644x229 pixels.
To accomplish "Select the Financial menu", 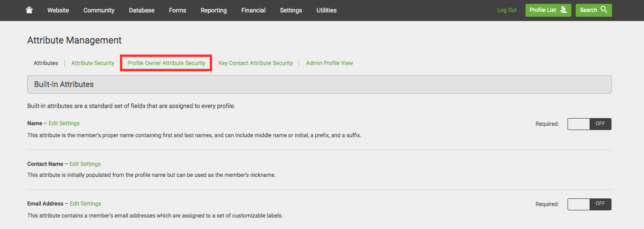I will click(x=253, y=10).
